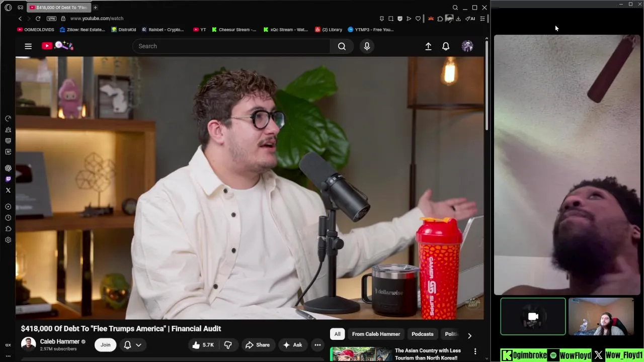Open the extensions cube icon in toolbar
The height and width of the screenshot is (362, 644).
click(x=440, y=19)
